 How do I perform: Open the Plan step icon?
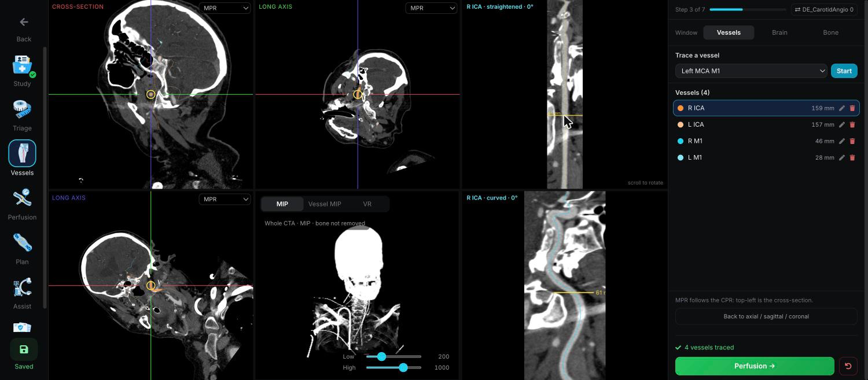[x=23, y=242]
